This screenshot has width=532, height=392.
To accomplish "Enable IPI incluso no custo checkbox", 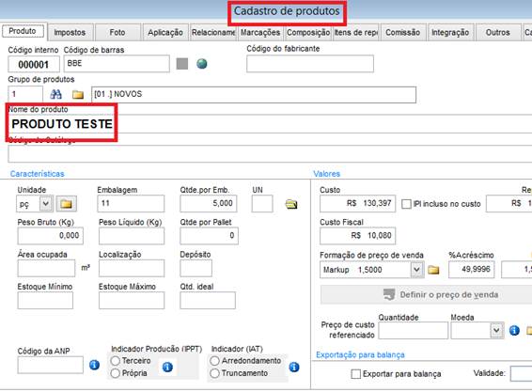I will click(x=406, y=204).
